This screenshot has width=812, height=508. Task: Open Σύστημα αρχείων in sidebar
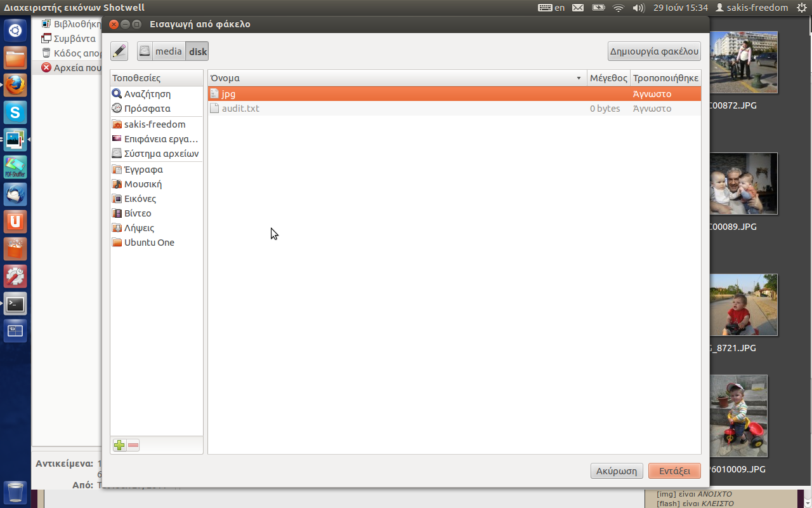161,154
